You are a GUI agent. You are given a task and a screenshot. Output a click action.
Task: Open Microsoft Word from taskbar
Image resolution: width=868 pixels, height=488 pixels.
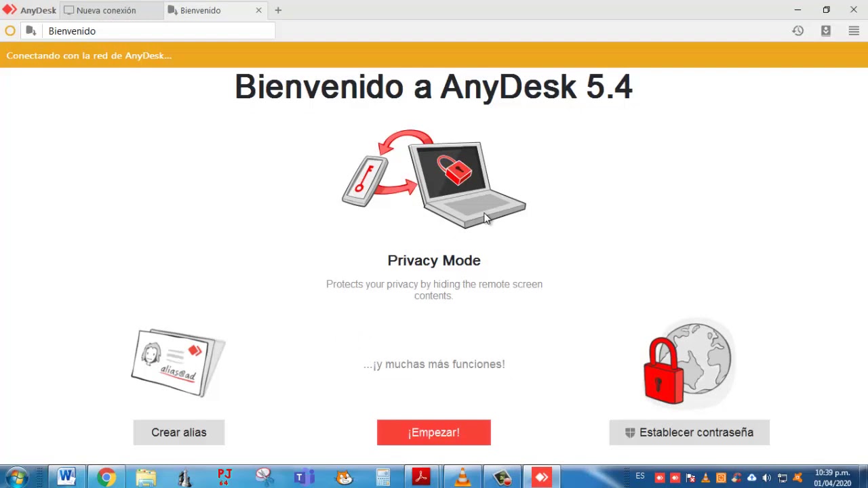[66, 477]
